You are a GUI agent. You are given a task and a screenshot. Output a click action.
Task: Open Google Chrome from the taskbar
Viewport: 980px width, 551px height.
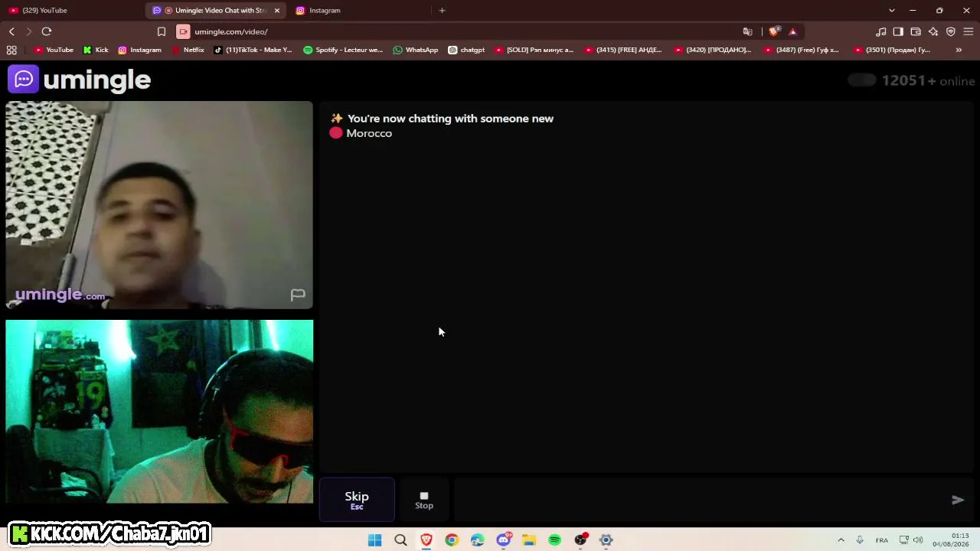(x=452, y=540)
